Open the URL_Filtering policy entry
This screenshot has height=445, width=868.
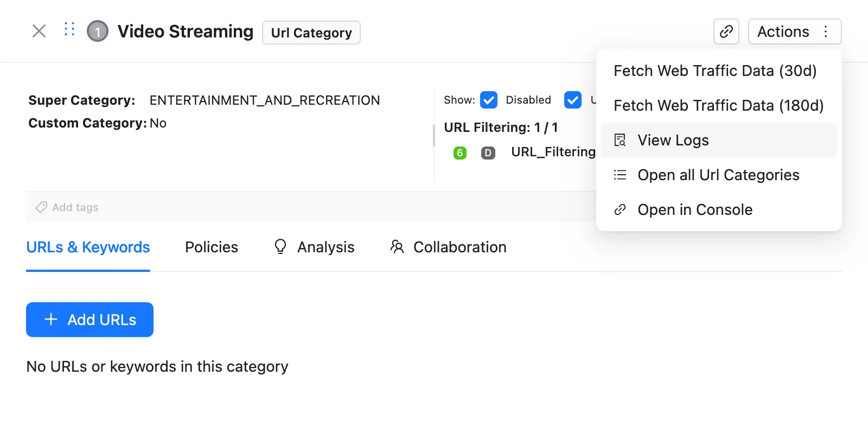tap(553, 152)
